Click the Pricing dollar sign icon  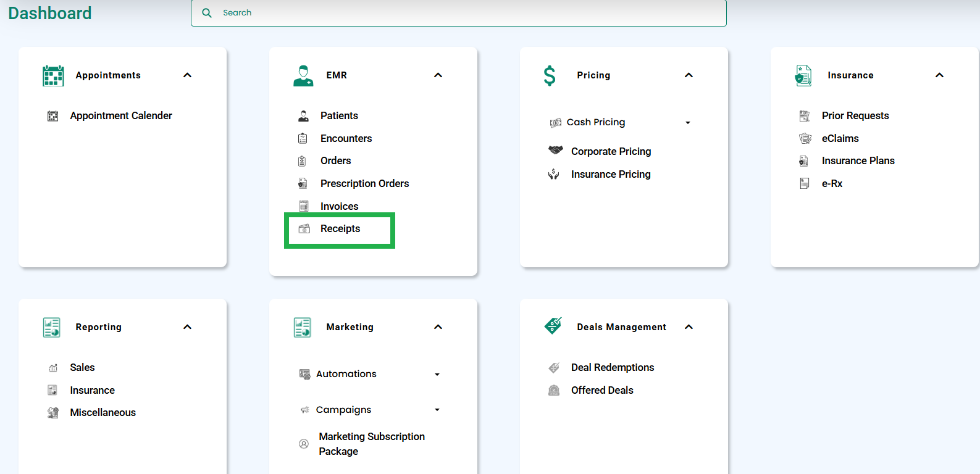pos(550,75)
